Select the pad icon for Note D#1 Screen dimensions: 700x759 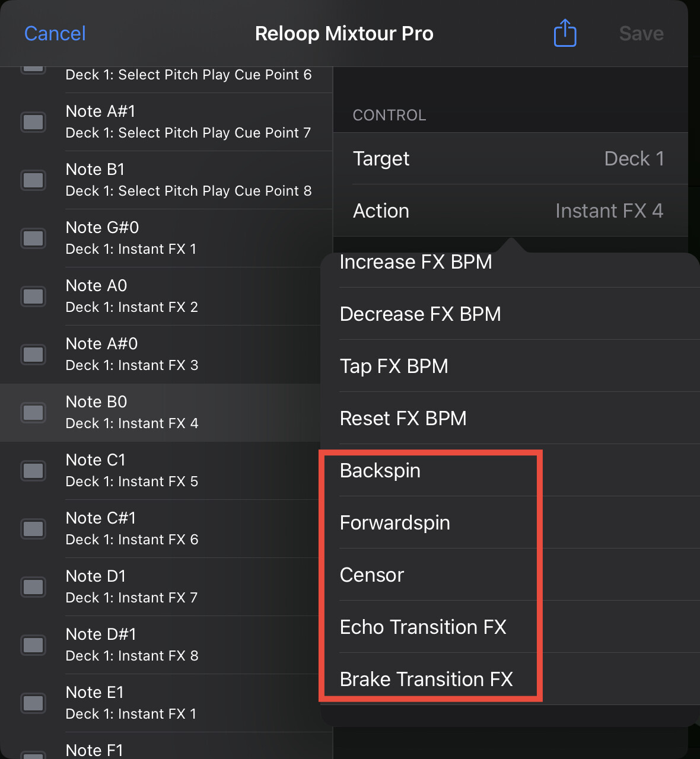[x=33, y=645]
